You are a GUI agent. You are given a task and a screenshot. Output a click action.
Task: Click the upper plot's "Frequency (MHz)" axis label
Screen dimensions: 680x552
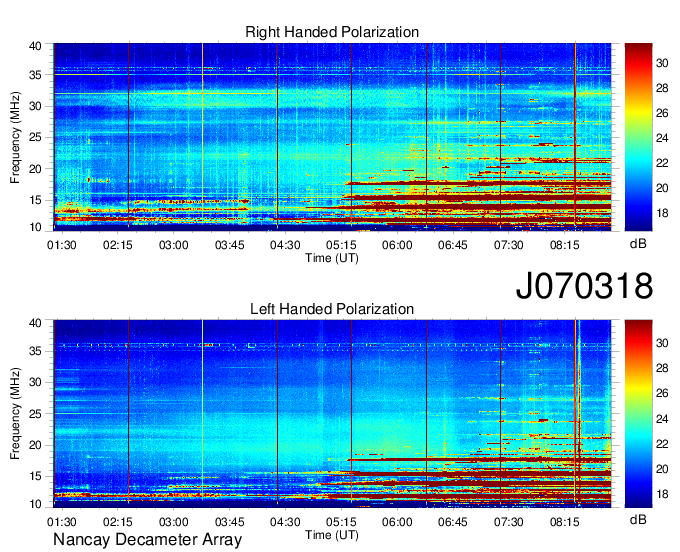(15, 137)
